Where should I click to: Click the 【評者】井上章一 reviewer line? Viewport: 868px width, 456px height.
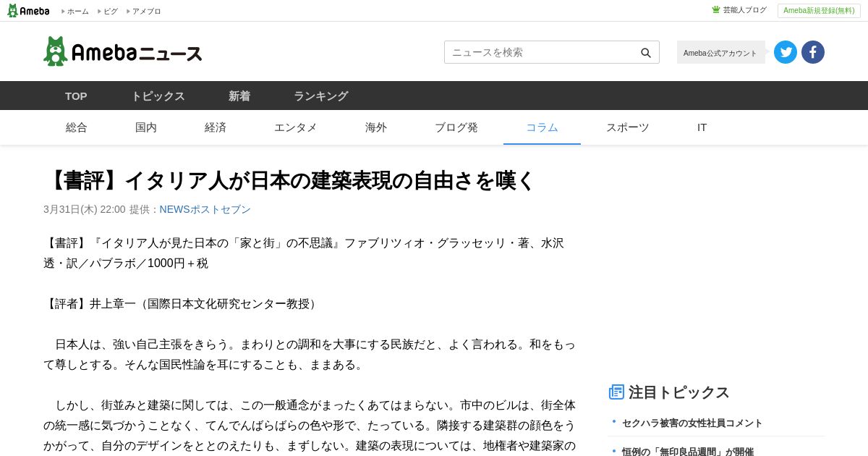click(x=182, y=304)
